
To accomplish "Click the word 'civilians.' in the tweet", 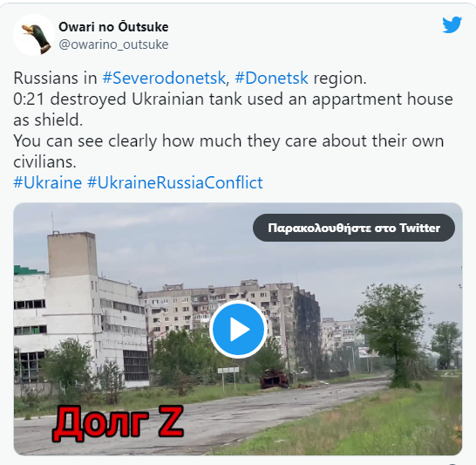I will (x=44, y=161).
